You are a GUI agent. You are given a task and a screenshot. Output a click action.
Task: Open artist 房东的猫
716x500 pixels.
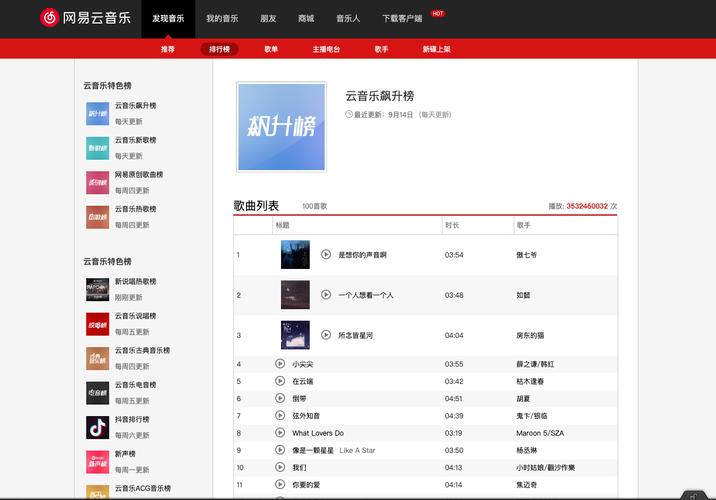(x=530, y=335)
